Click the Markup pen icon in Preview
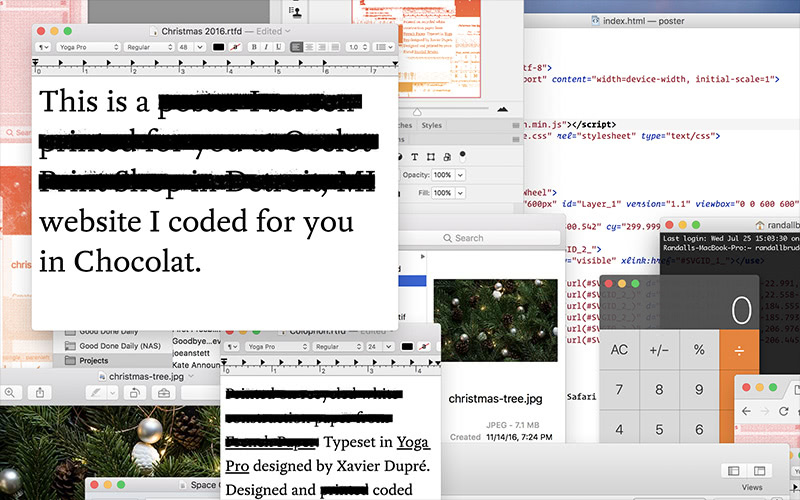Image resolution: width=800 pixels, height=500 pixels. coord(96,393)
